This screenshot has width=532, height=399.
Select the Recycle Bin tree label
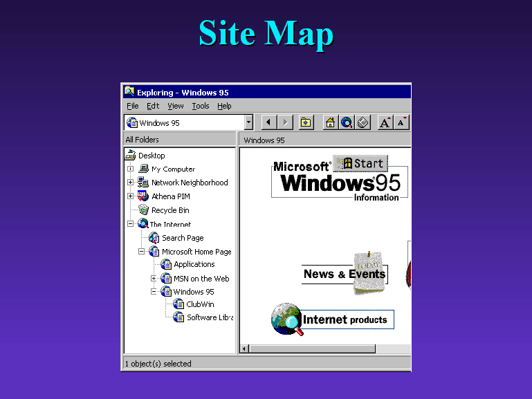point(170,210)
